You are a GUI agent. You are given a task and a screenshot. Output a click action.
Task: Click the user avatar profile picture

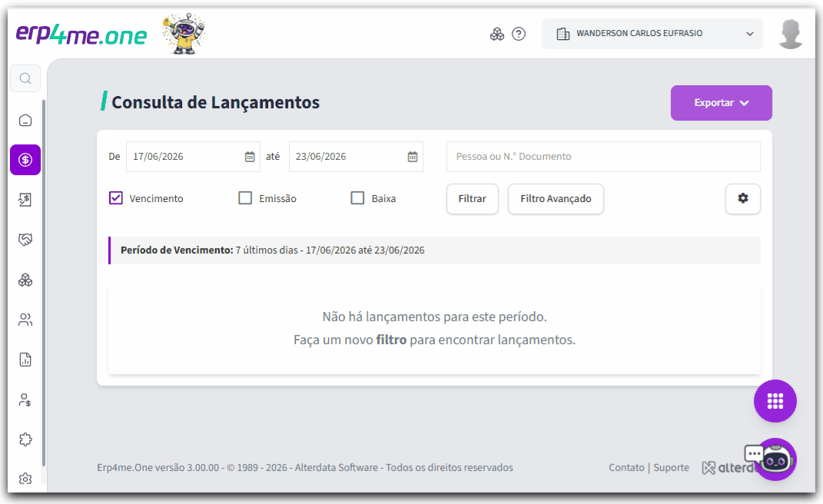pyautogui.click(x=791, y=34)
